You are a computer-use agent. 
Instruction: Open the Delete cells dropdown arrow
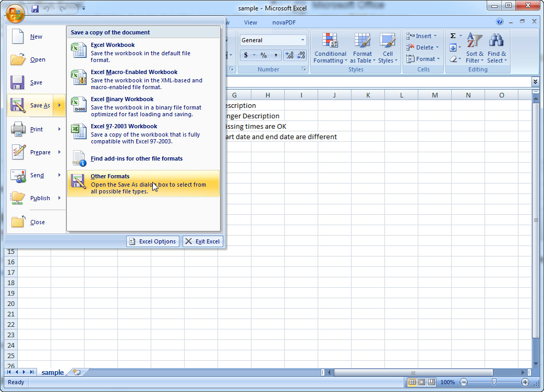(437, 47)
